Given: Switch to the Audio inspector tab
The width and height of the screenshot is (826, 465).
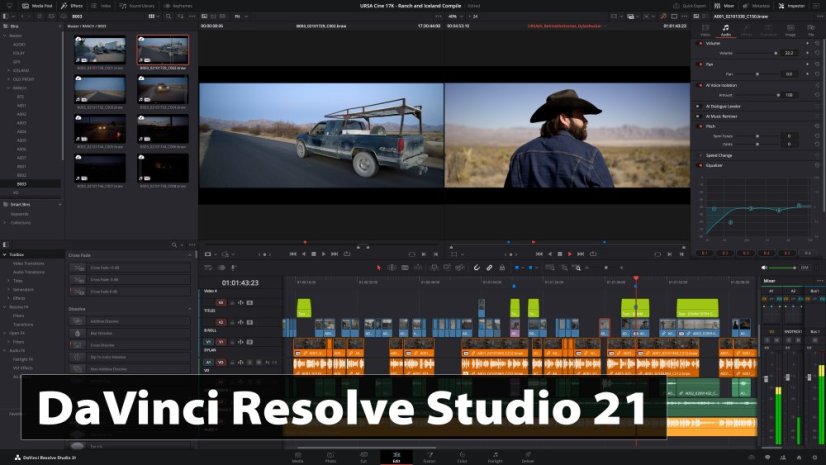Looking at the screenshot, I should click(x=726, y=30).
